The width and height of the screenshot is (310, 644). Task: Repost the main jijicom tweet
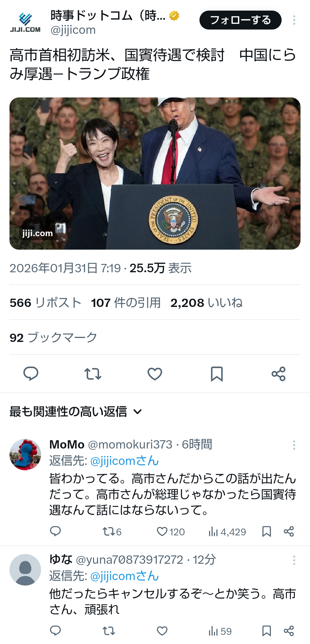93,374
